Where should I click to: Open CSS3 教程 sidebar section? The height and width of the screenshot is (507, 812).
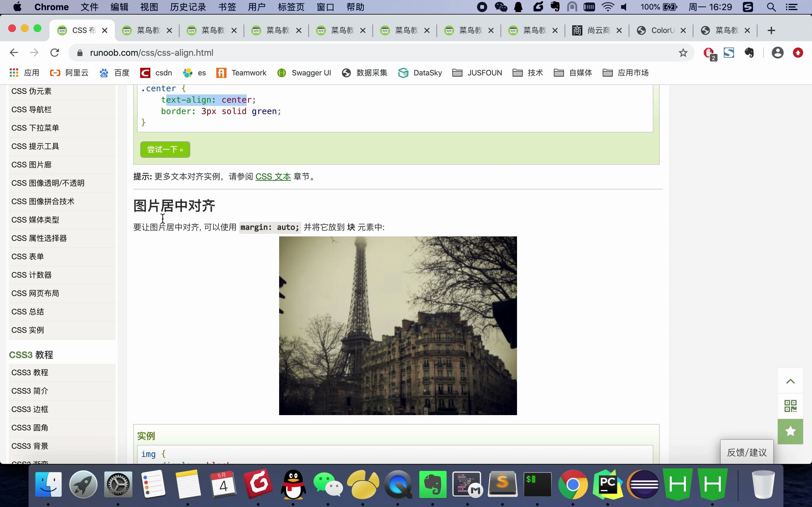[31, 355]
